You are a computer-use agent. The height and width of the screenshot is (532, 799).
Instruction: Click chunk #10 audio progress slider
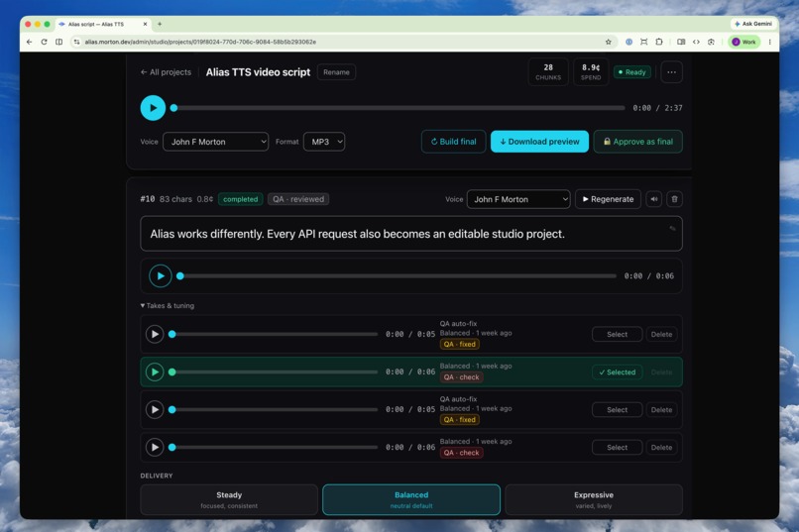(398, 276)
